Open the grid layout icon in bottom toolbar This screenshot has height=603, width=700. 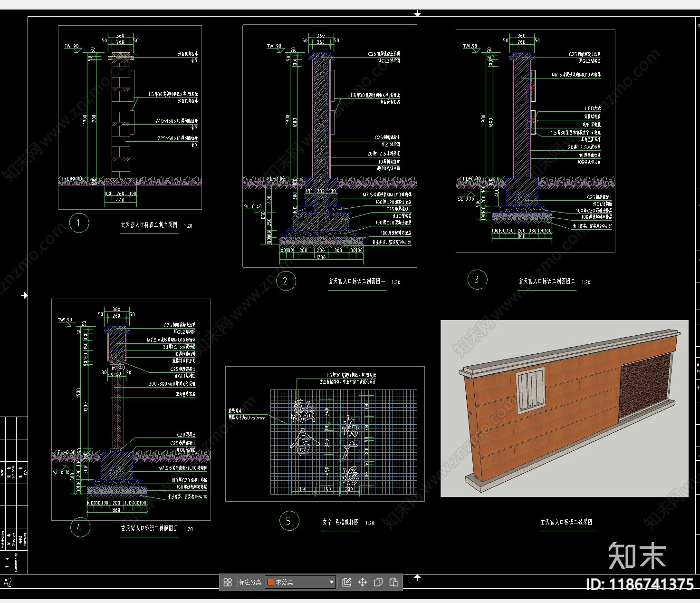228,582
